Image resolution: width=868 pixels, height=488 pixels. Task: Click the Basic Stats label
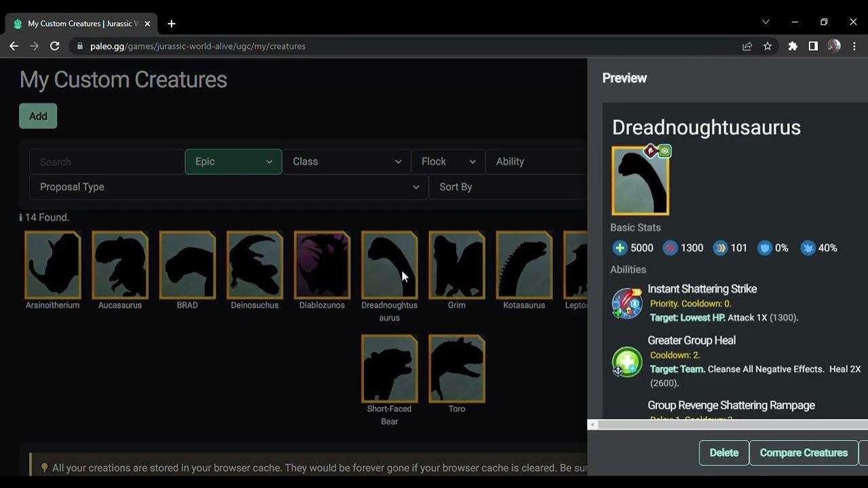(x=635, y=228)
